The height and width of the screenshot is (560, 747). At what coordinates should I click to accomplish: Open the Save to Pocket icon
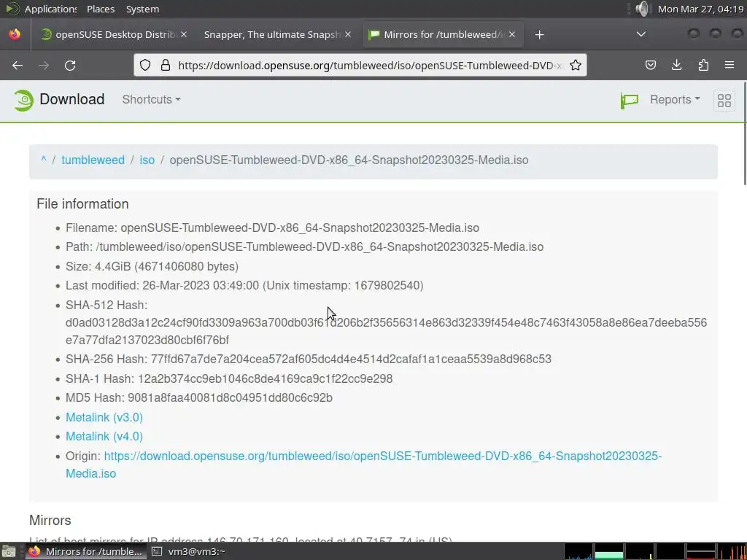click(650, 65)
